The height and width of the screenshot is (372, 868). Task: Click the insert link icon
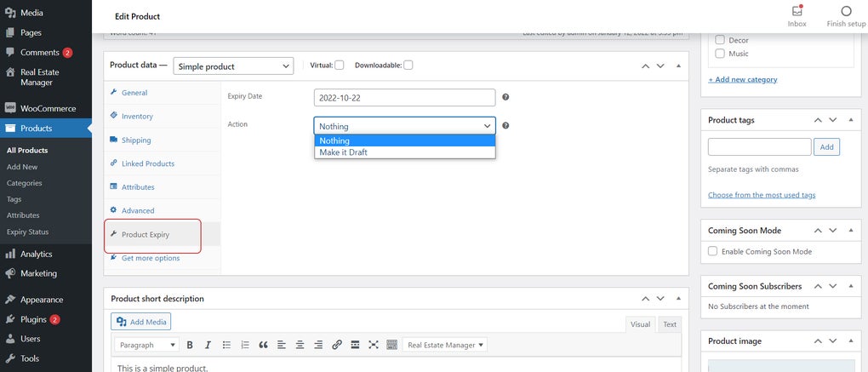coord(337,345)
